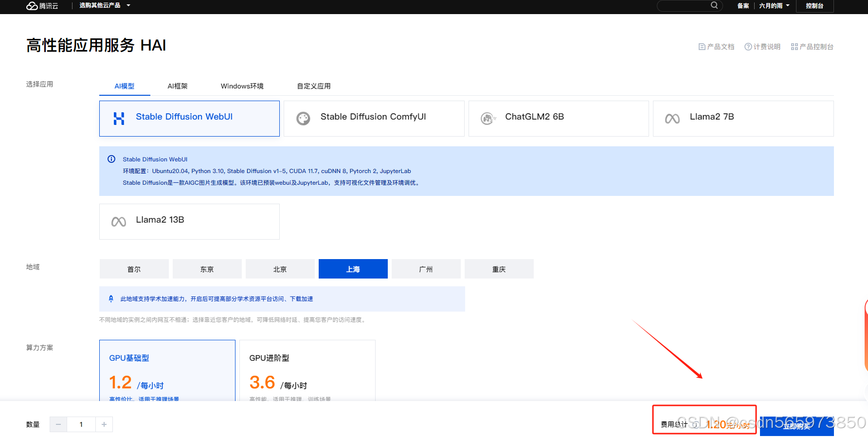Viewport: 868px width, 437px height.
Task: Click the Llama2 13B Meta icon
Action: point(119,222)
